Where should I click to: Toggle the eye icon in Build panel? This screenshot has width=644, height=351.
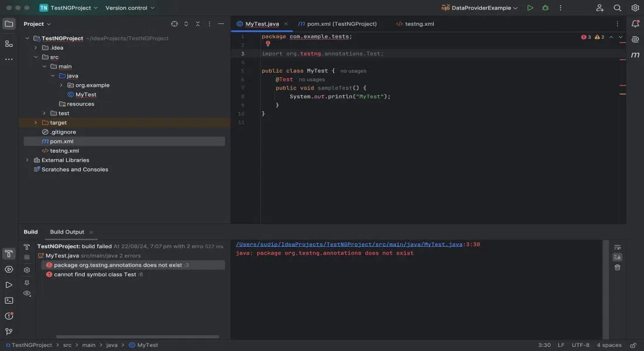(x=27, y=293)
